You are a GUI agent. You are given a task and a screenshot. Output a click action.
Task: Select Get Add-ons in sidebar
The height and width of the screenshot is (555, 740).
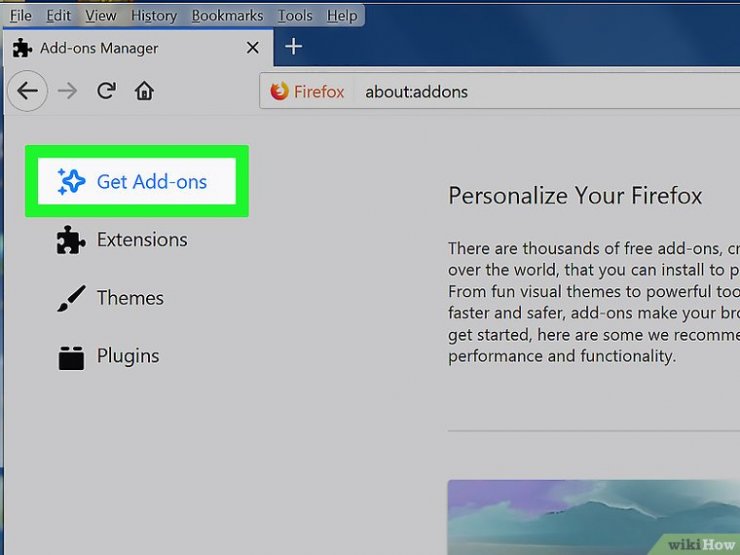click(x=137, y=181)
